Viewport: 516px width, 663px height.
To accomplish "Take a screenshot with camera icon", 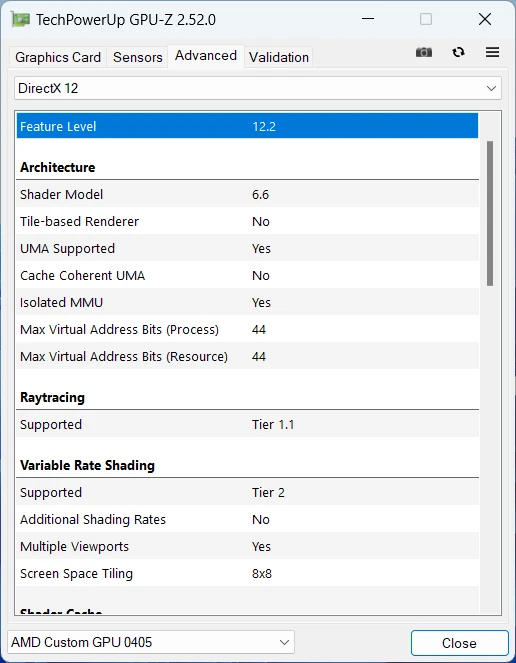I will point(424,52).
